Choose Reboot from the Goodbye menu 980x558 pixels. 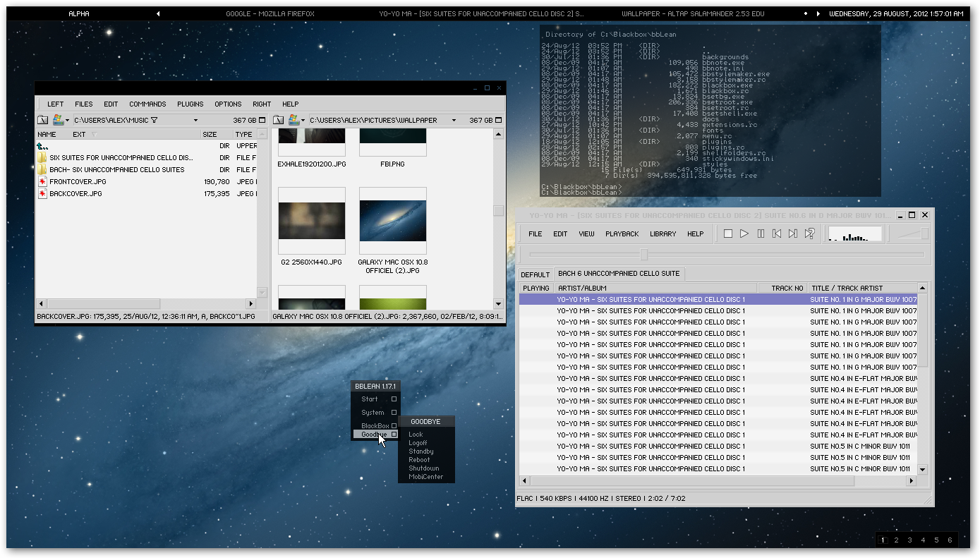[419, 460]
